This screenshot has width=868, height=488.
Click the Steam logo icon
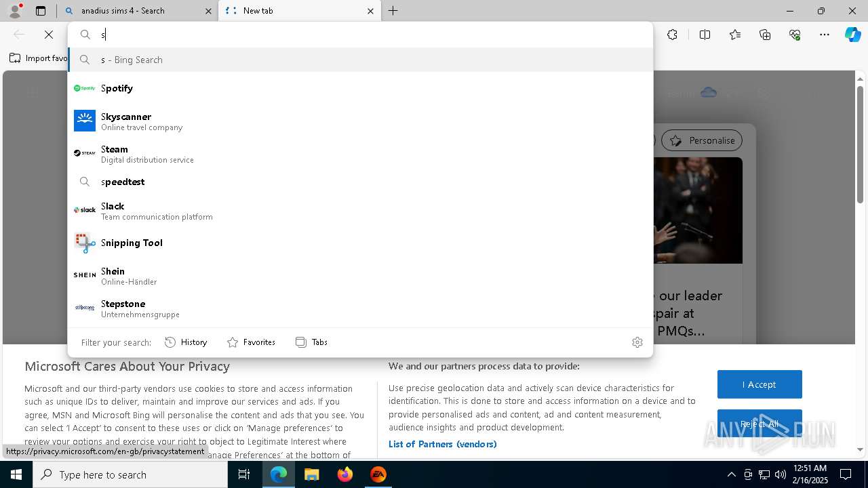coord(85,153)
